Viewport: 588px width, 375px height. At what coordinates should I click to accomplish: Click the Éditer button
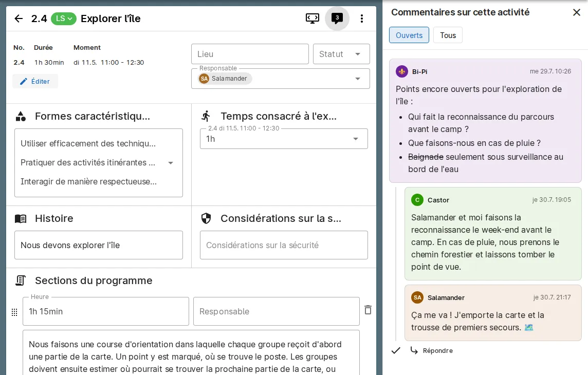click(x=35, y=81)
